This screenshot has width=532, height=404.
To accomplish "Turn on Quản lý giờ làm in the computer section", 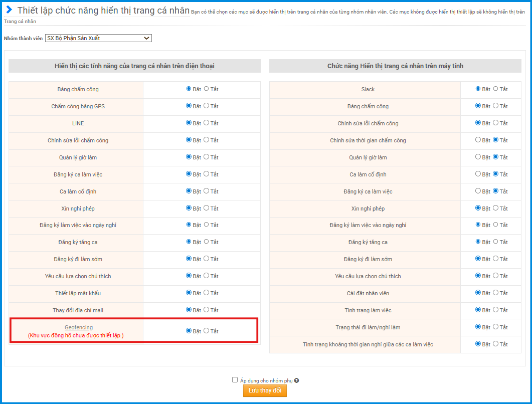I will click(x=478, y=157).
